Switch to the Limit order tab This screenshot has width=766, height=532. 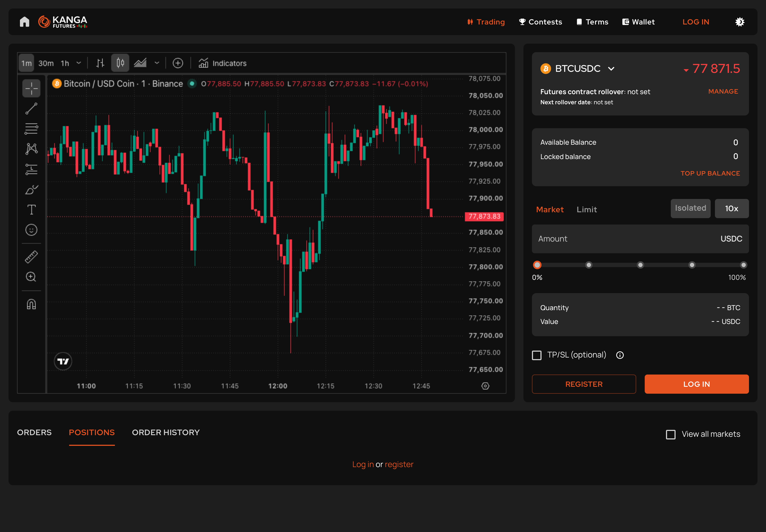pos(587,210)
